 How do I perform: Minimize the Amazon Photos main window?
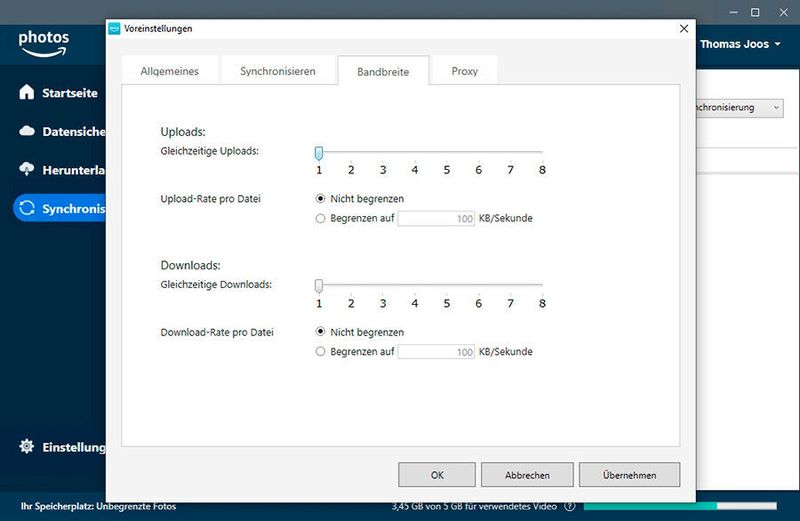(x=733, y=12)
